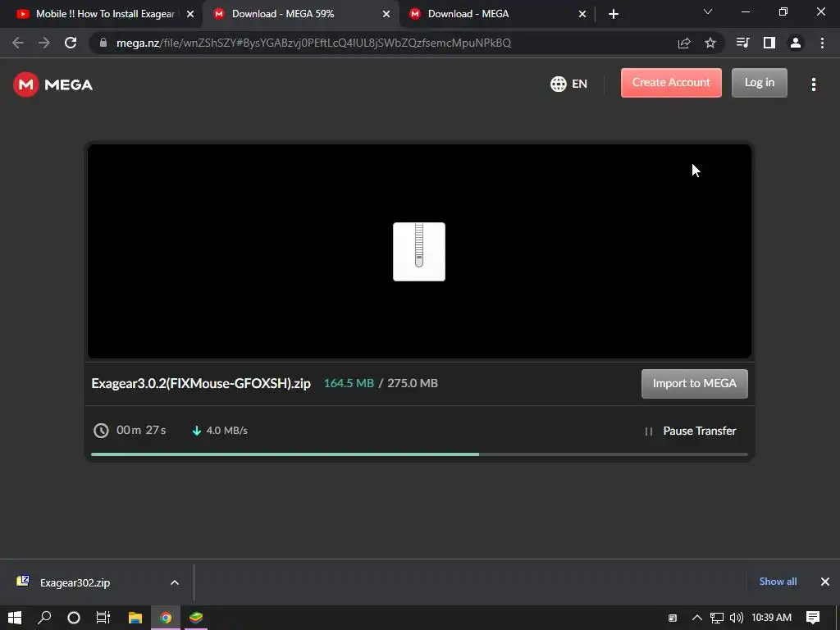Open Task View on taskbar
Screen dimensions: 840x630
pos(103,618)
